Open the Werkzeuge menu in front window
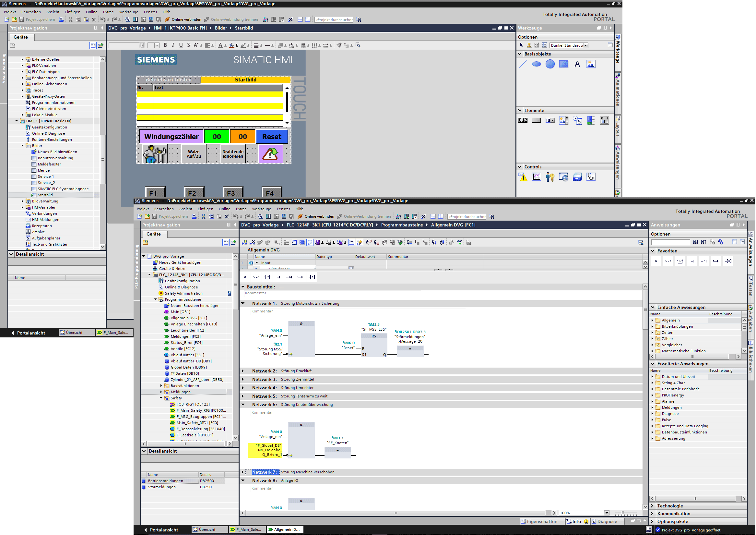The height and width of the screenshot is (535, 756). coord(261,209)
